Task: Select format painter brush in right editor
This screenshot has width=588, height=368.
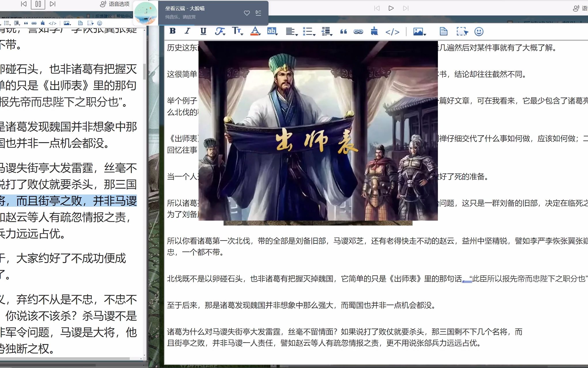Action: click(x=374, y=31)
